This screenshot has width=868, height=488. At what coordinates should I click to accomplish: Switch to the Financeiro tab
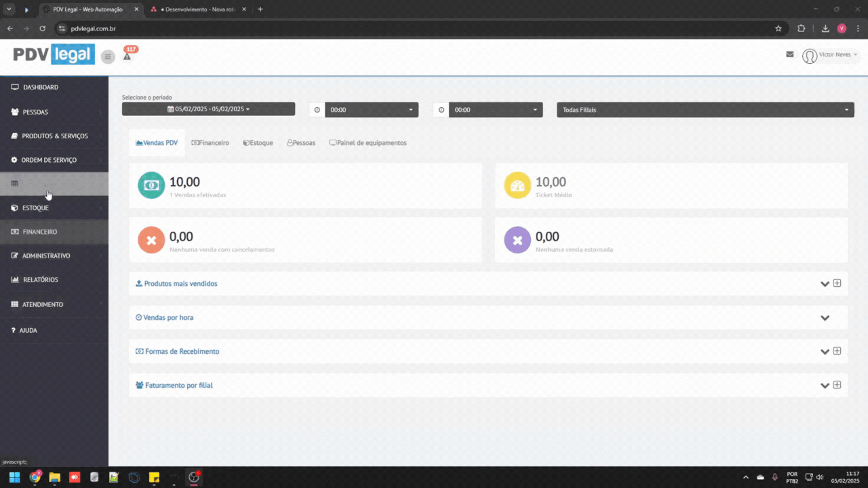coord(210,143)
